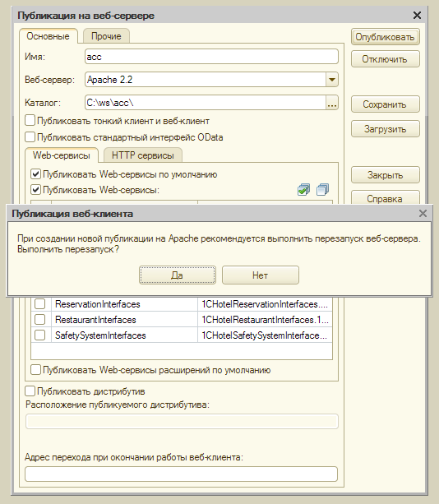Click the check all web services icon
Image resolution: width=439 pixels, height=504 pixels.
[x=303, y=190]
